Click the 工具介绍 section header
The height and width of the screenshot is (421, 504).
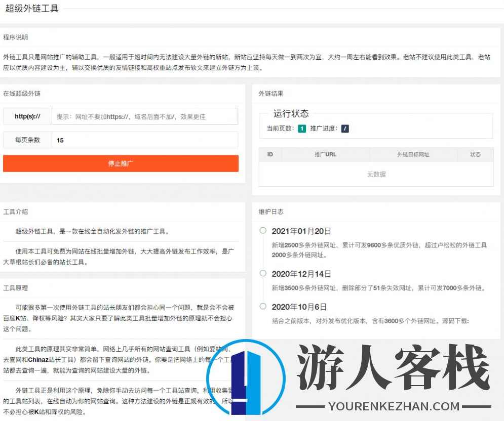coord(15,212)
